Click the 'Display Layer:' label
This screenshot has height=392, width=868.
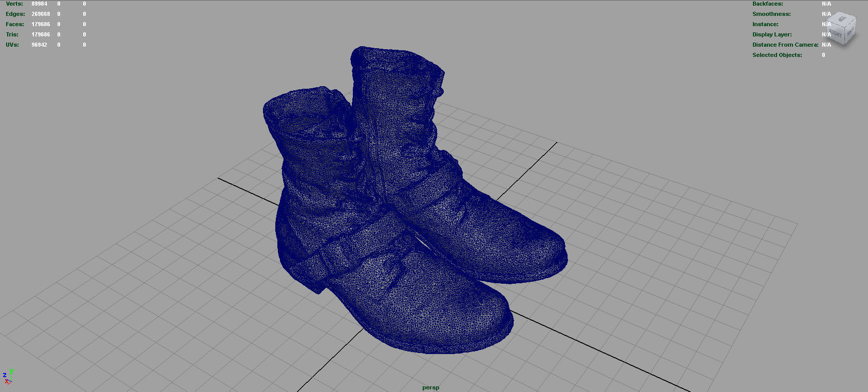tap(772, 34)
